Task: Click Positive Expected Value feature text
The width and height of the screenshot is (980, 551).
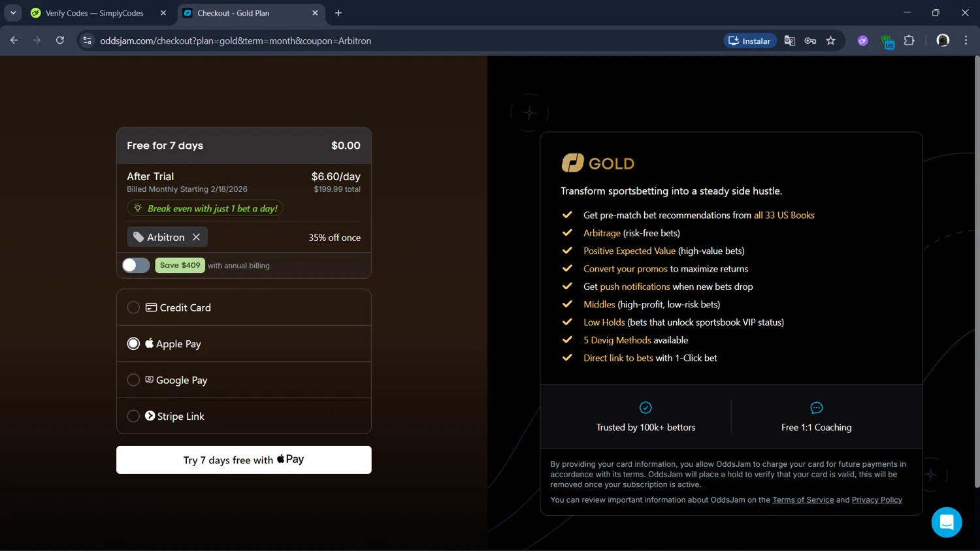Action: 629,251
